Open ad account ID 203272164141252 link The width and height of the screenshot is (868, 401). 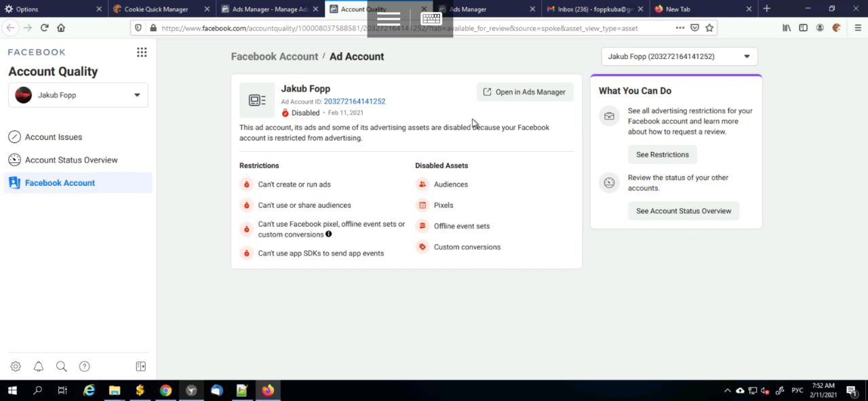tap(355, 101)
